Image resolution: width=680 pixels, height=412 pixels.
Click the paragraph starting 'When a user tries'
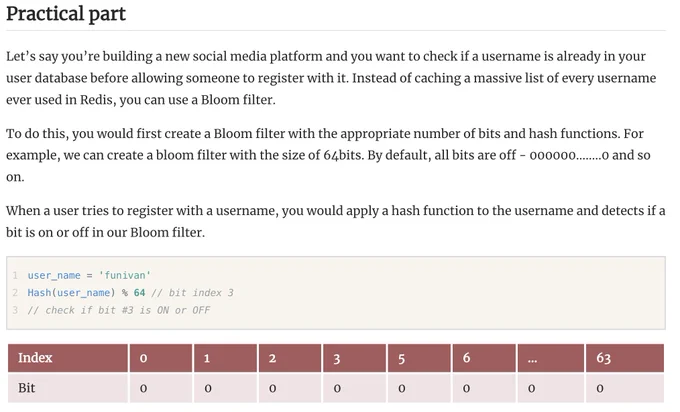[336, 222]
